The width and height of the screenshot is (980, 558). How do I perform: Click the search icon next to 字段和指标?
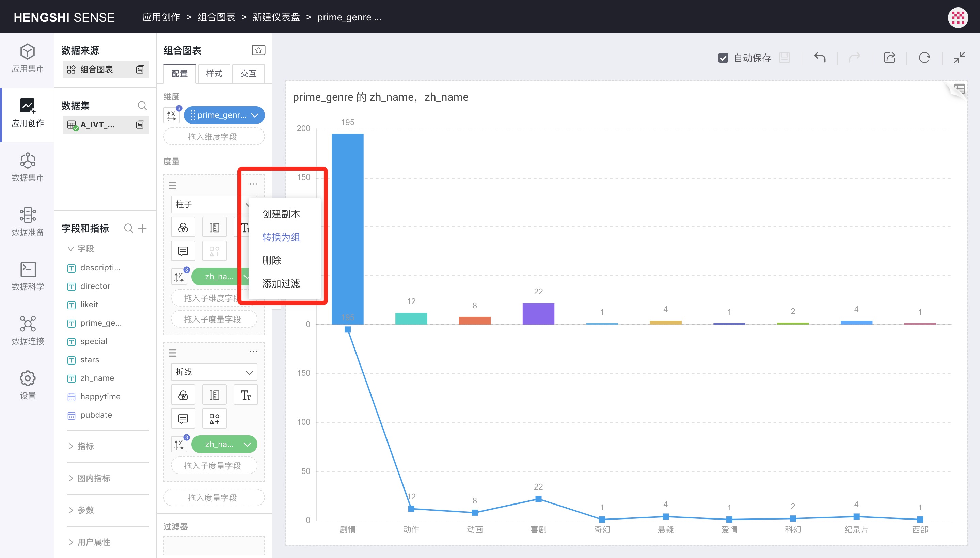(129, 228)
